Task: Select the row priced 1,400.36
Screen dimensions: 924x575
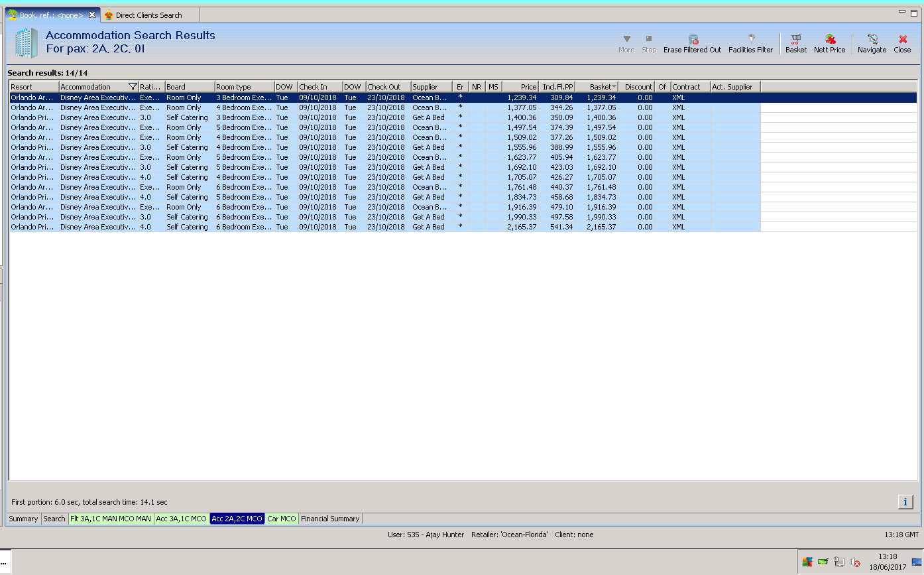Action: (384, 117)
